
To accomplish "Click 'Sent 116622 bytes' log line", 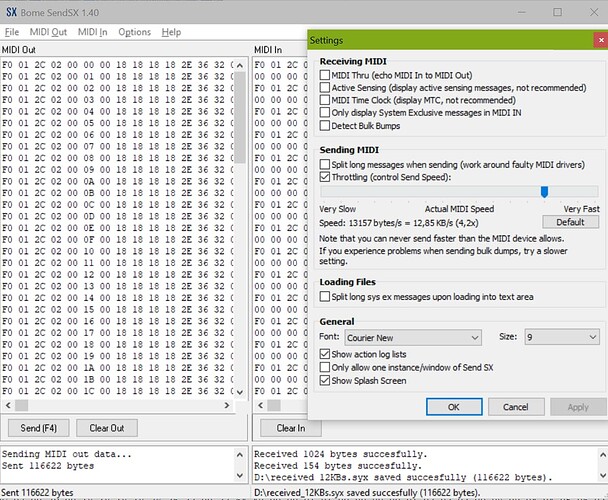I will [48, 465].
